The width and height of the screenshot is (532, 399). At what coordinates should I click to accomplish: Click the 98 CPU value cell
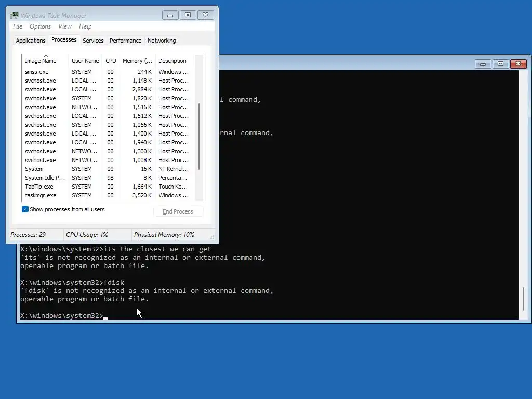click(x=110, y=178)
